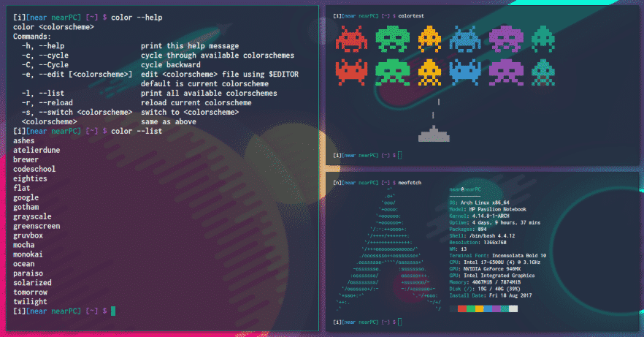This screenshot has height=337, width=644.
Task: Select the white color block in neofetch
Action: [513, 308]
